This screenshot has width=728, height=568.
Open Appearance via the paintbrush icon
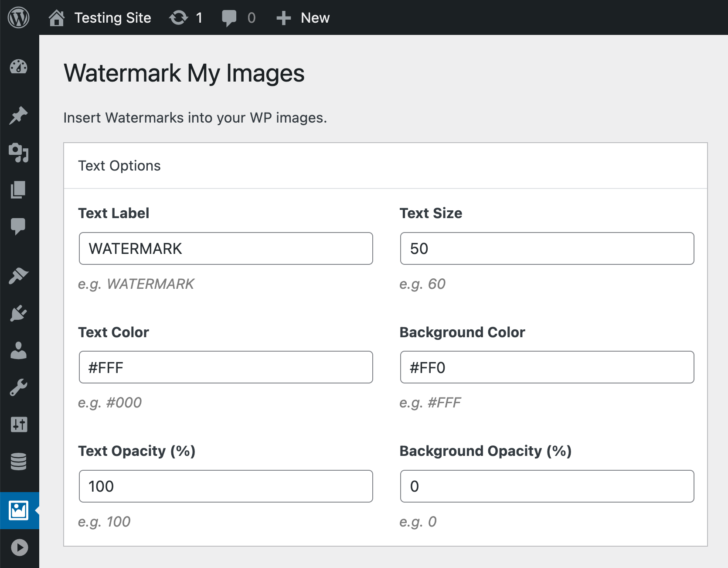point(19,276)
